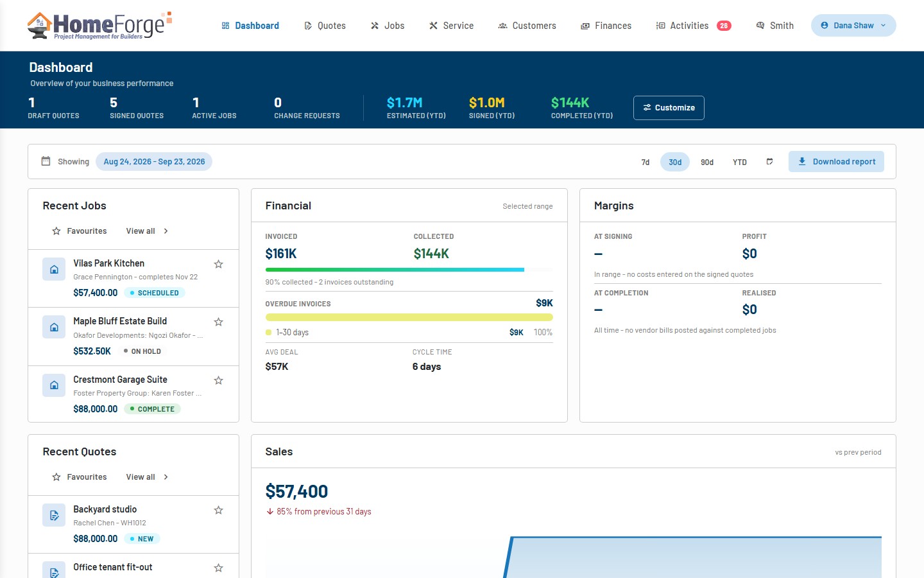
Task: Open the Draft Quotes stat
Action: point(54,108)
